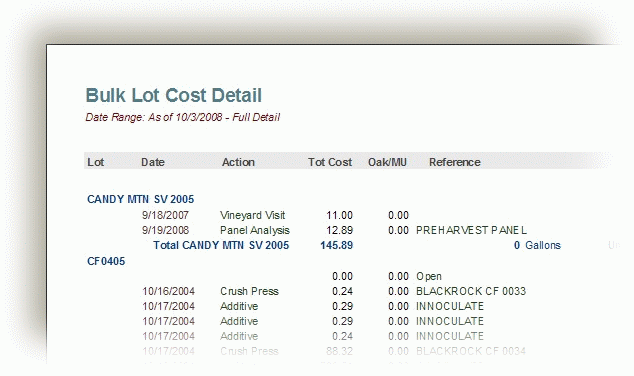Click the PREHARVEST PANEL reference
634x376 pixels.
471,230
